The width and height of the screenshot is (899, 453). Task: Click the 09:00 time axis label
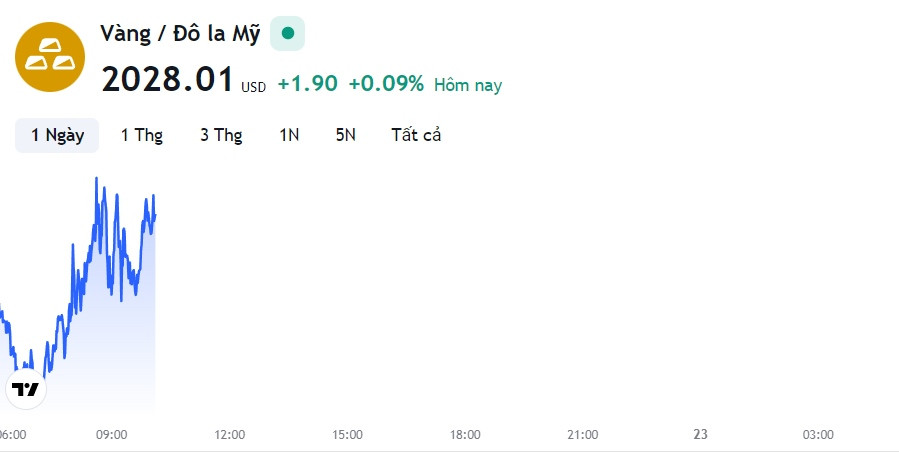pyautogui.click(x=111, y=435)
